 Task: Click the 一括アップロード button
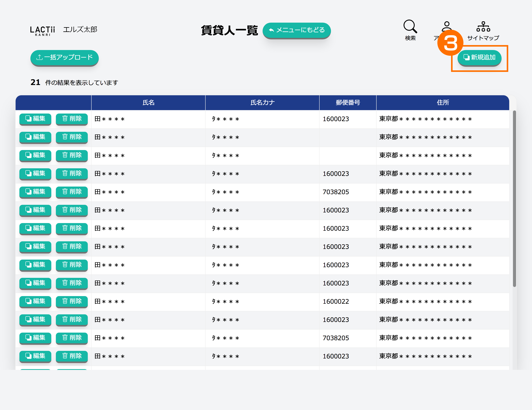(x=65, y=58)
